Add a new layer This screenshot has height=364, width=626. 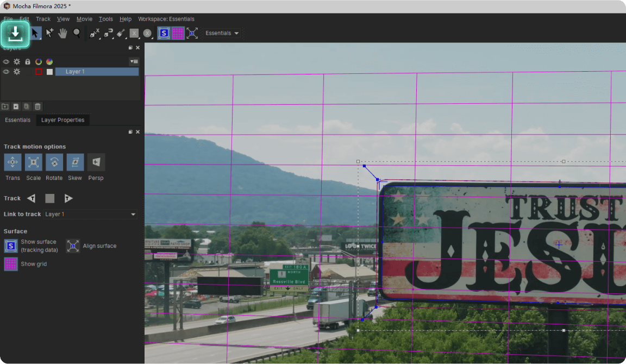pyautogui.click(x=16, y=106)
